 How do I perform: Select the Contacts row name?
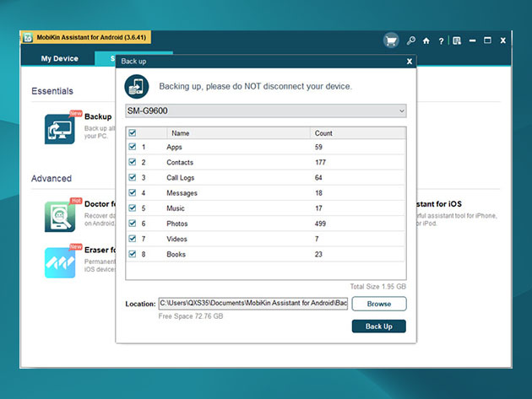(x=180, y=162)
